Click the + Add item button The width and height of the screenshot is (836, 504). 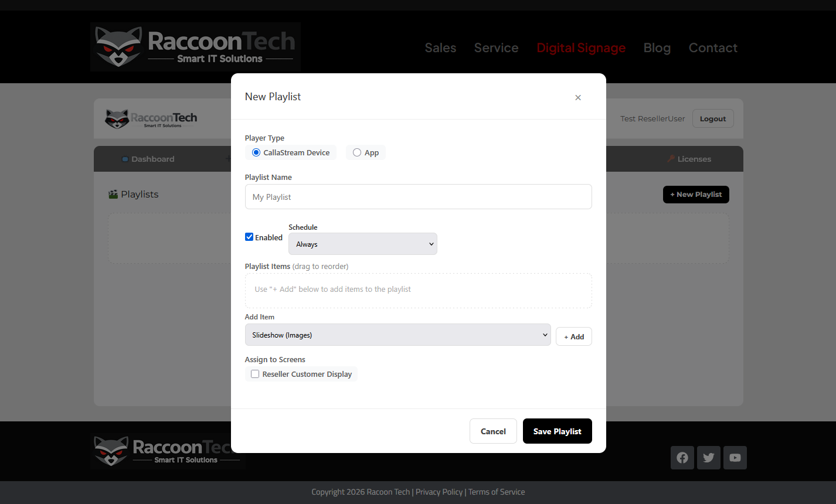[573, 337]
